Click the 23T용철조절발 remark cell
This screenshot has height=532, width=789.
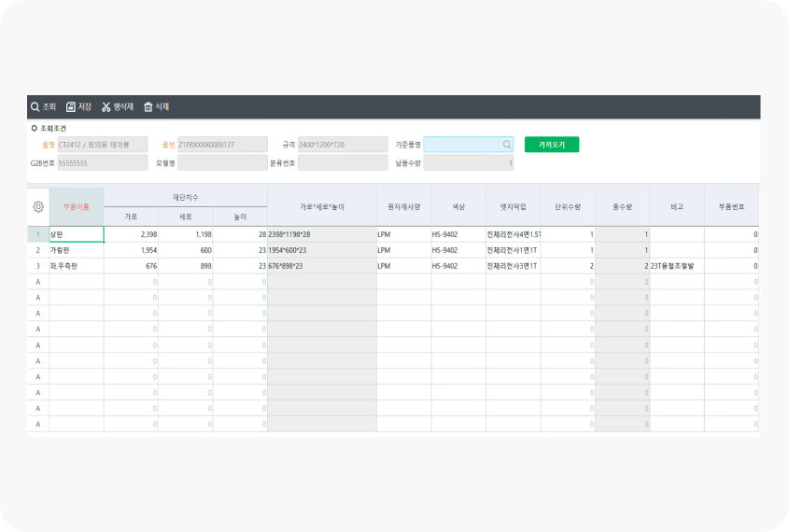(677, 267)
